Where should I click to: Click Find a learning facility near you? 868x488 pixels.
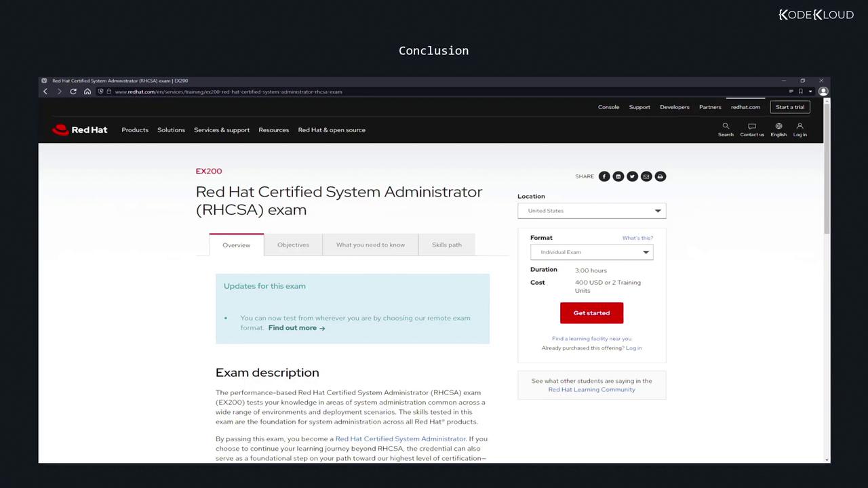(x=591, y=339)
